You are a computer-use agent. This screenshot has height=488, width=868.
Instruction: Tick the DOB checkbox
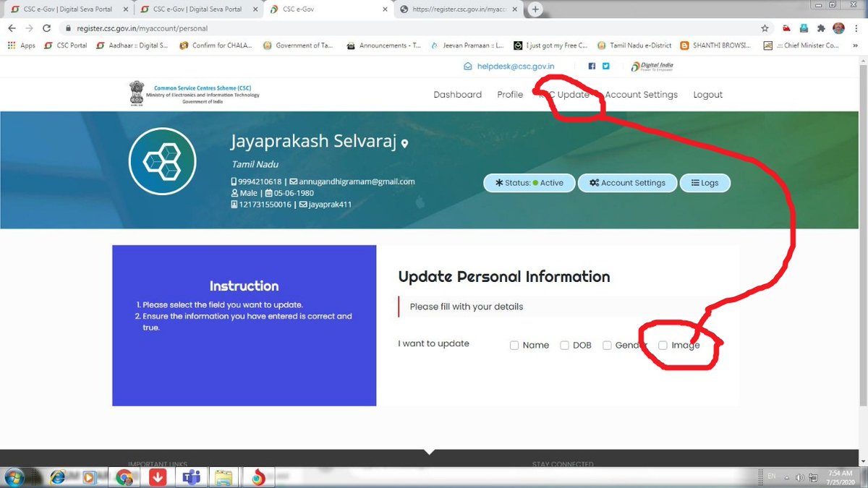click(565, 346)
